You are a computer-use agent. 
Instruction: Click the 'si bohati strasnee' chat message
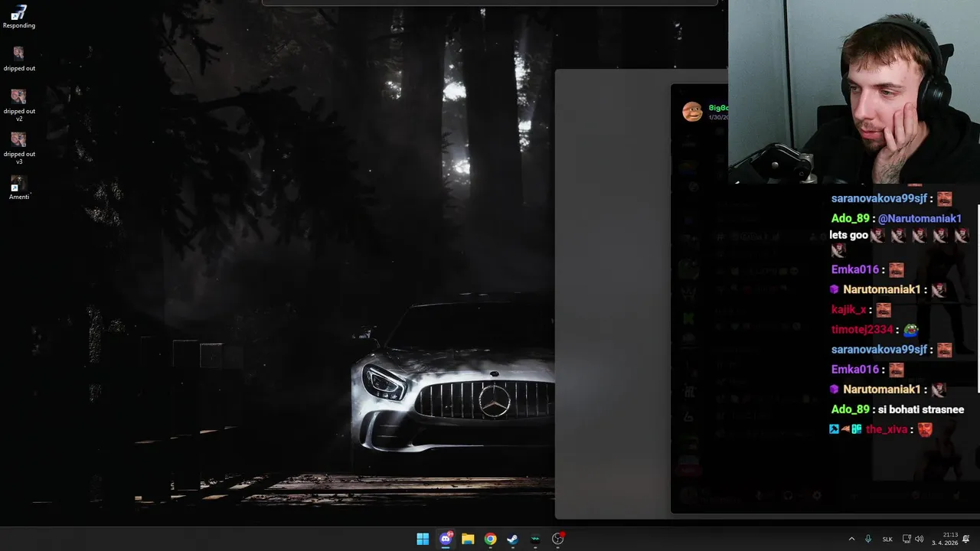pos(920,409)
